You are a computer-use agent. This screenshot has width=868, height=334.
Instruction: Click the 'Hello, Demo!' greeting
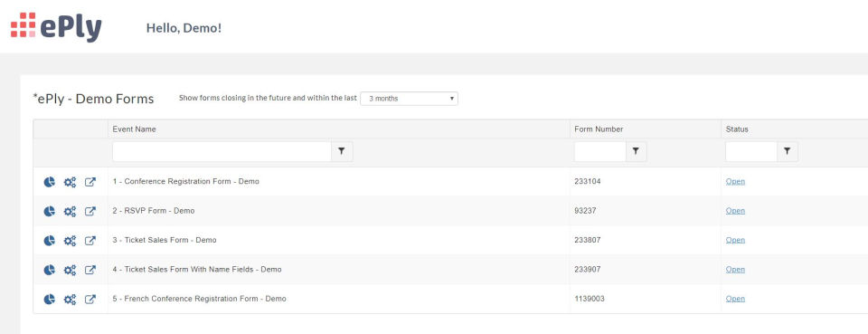click(x=184, y=28)
